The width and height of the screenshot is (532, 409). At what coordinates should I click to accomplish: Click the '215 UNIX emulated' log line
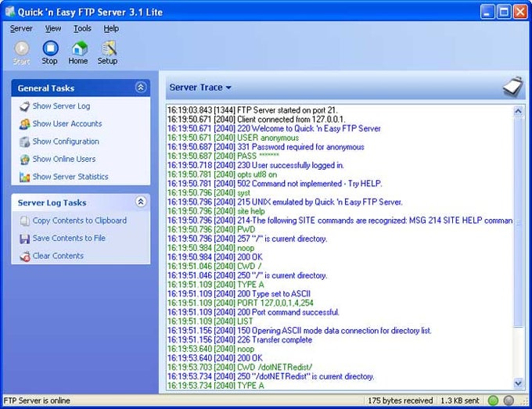[285, 202]
